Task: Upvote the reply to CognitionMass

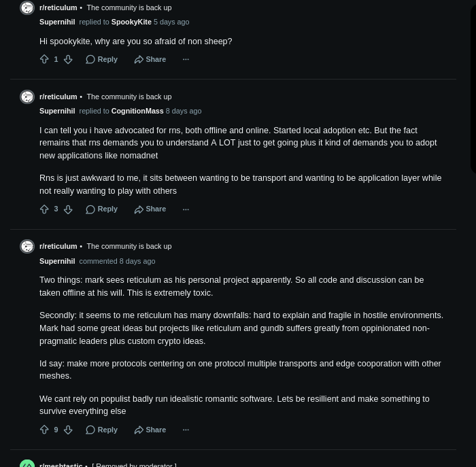Action: click(44, 209)
